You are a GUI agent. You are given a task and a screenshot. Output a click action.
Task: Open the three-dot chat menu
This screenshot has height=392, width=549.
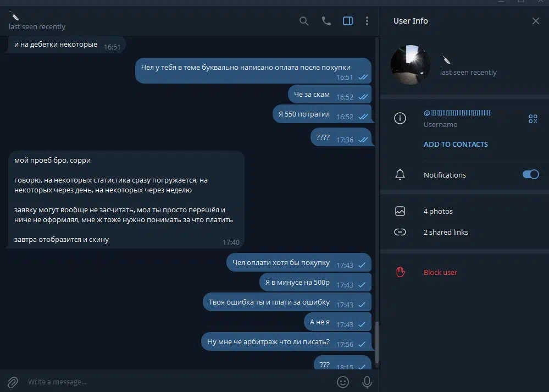click(367, 21)
